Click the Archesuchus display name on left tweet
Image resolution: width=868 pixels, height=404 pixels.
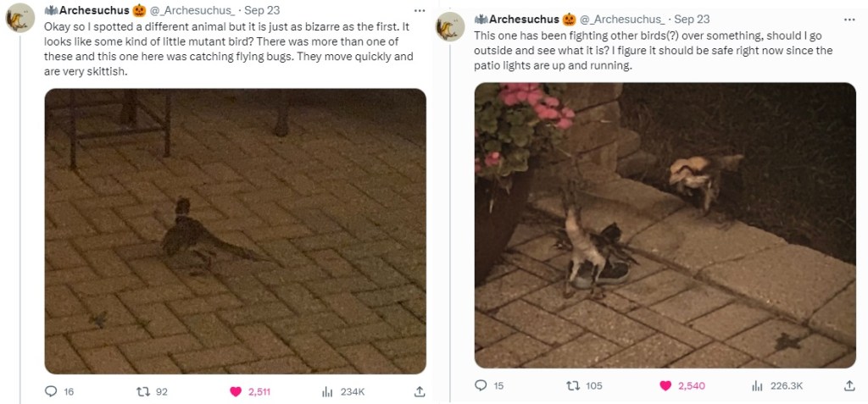click(x=95, y=11)
